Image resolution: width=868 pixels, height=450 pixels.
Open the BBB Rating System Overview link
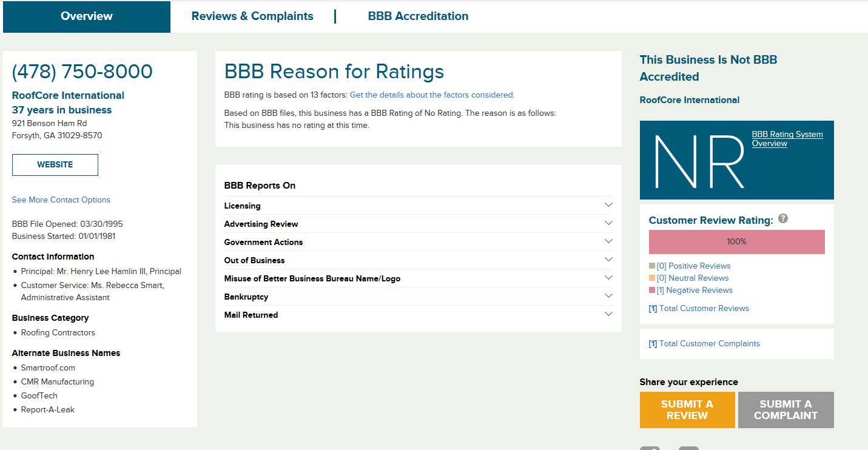click(x=787, y=139)
